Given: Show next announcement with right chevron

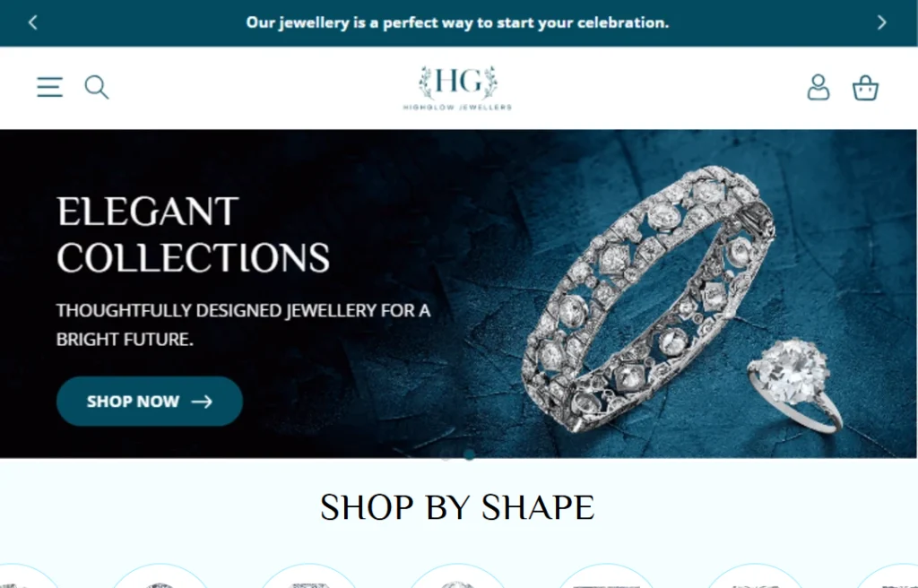Looking at the screenshot, I should [x=882, y=22].
